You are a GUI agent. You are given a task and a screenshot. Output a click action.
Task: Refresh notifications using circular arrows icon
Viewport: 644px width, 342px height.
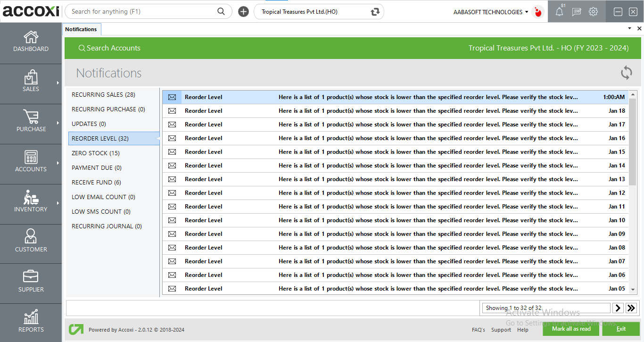coord(626,73)
